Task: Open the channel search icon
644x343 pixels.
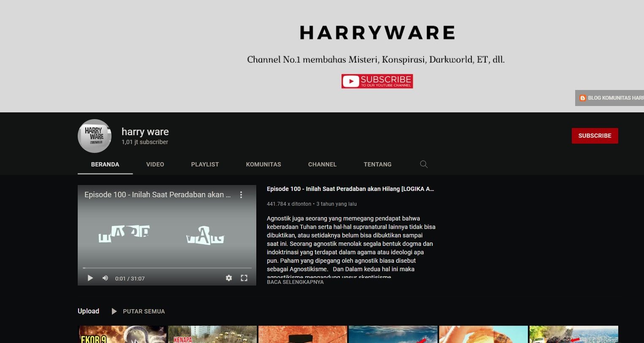Action: pyautogui.click(x=424, y=164)
